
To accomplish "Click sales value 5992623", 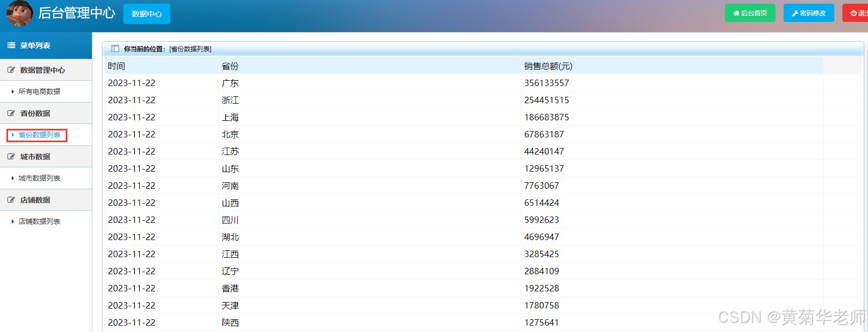I will click(542, 220).
